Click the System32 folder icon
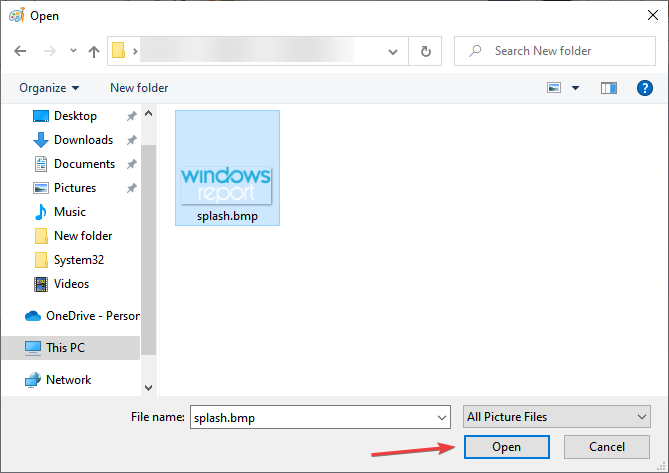 [x=41, y=260]
